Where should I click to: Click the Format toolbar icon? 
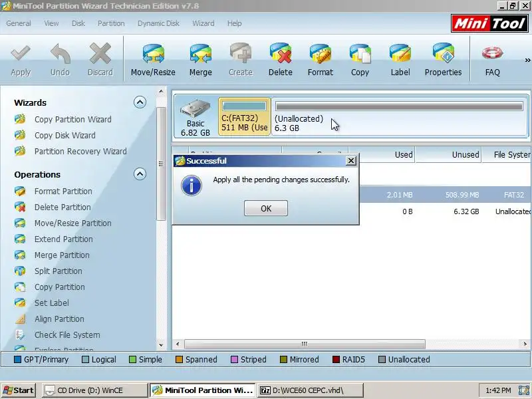(321, 54)
